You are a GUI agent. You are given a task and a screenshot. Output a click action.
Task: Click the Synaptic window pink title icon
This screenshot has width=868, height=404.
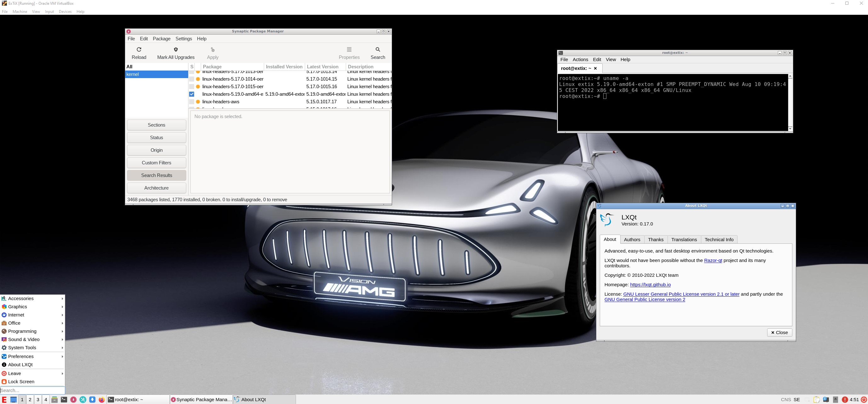[x=129, y=31]
